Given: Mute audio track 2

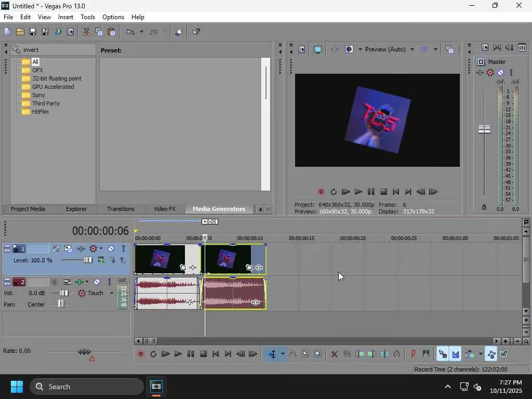Looking at the screenshot, I should point(97,282).
